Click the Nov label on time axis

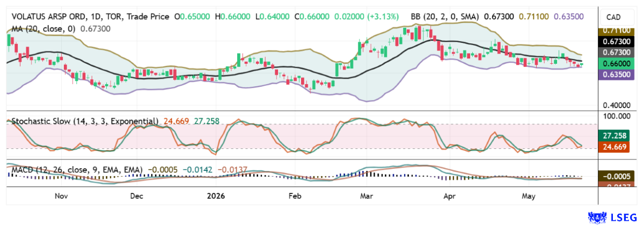tap(62, 197)
